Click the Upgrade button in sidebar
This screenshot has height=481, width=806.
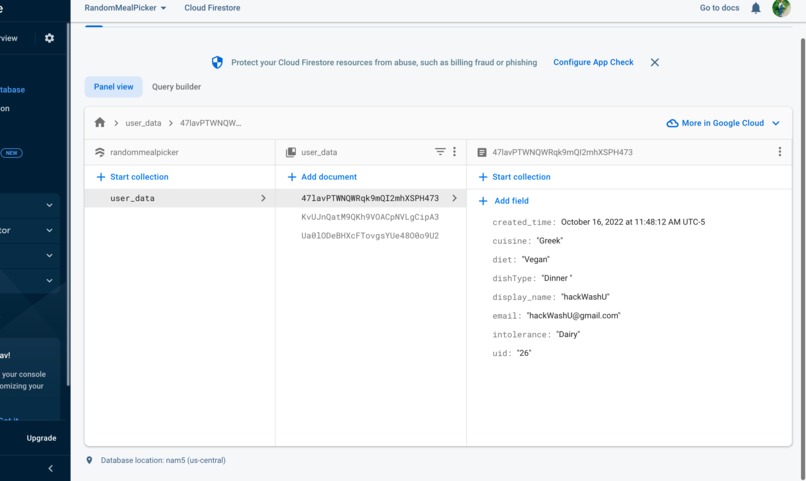click(42, 438)
